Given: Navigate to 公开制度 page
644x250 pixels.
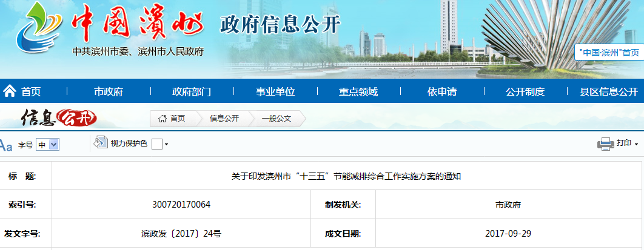Looking at the screenshot, I should [525, 92].
